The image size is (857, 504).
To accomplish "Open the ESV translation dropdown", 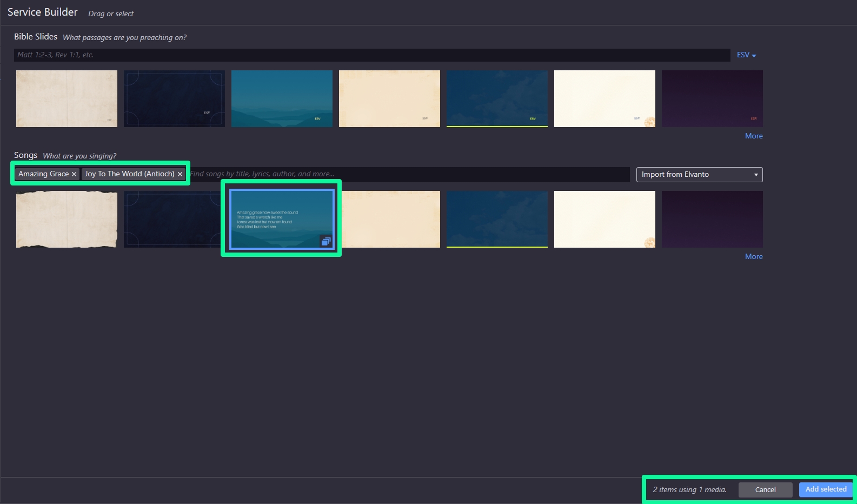I will tap(746, 55).
